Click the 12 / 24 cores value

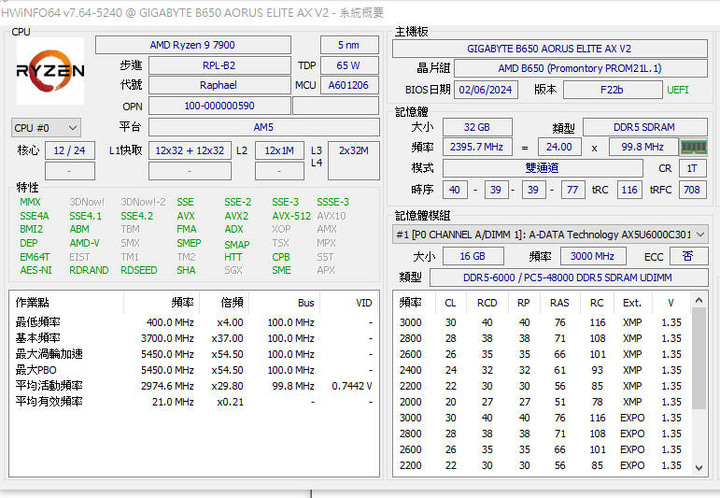(x=70, y=151)
